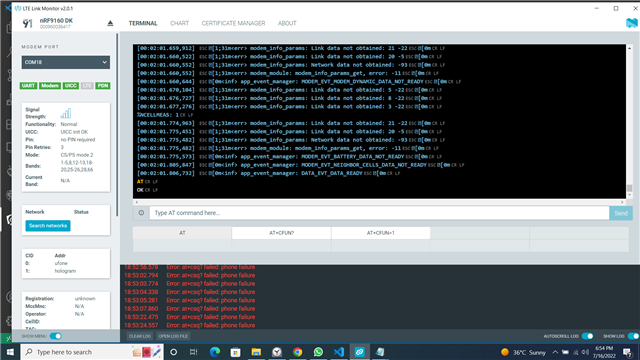Click the Windows Start button

[x=10, y=352]
